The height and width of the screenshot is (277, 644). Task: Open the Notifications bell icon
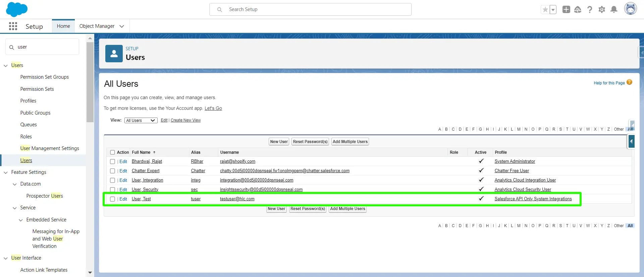tap(614, 10)
